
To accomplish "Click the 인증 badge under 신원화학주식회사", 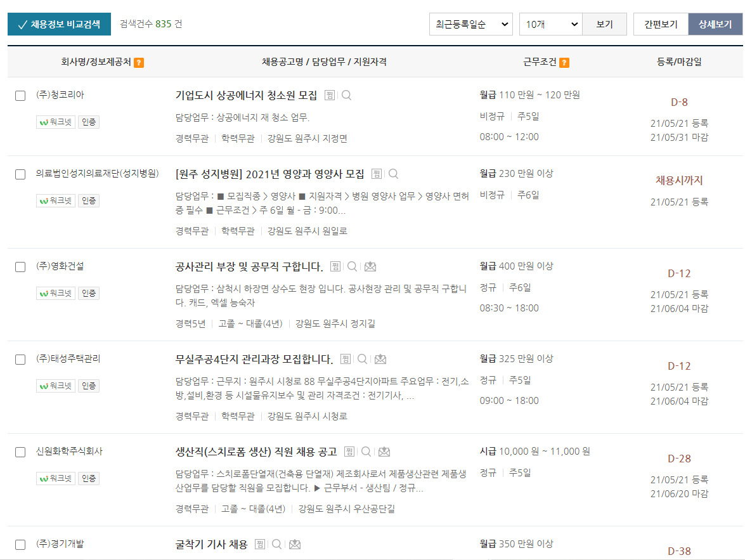I will (89, 478).
